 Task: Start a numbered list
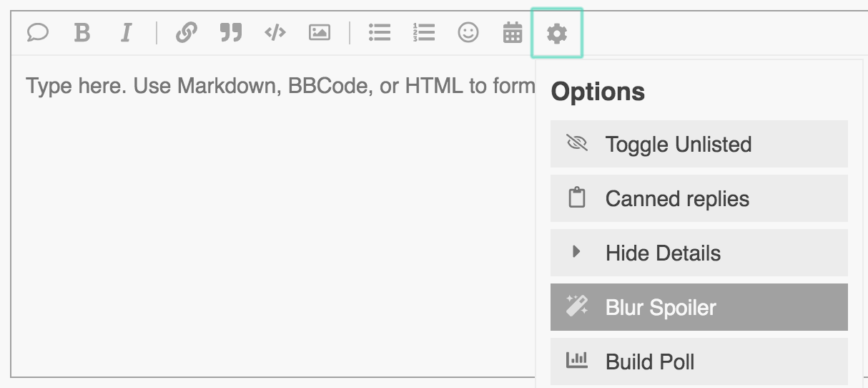(x=424, y=32)
